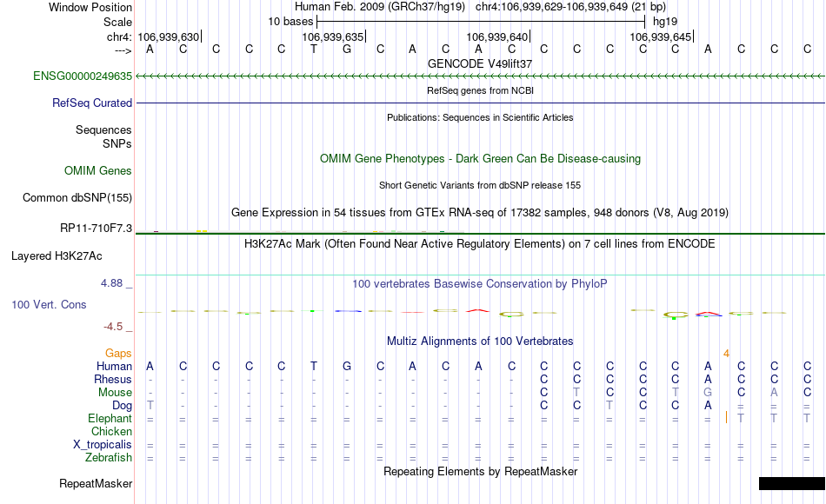Viewport: 826px width, 504px height.
Task: Open the GENCODE V49lift37 track title
Action: point(480,63)
